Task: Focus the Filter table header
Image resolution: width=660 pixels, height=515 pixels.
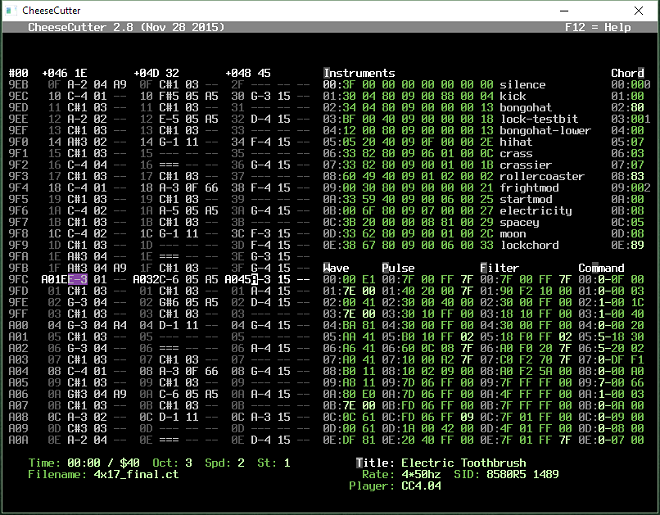Action: 500,268
